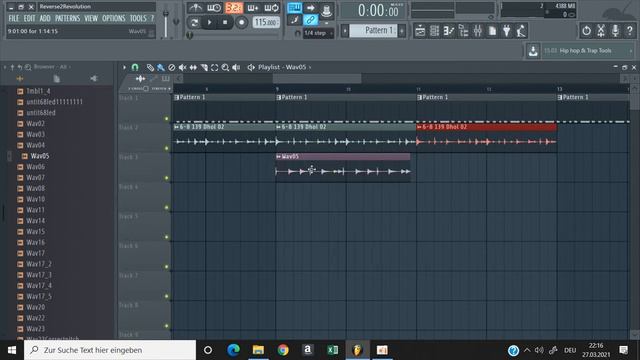Open the plugin picker plug icon
The width and height of the screenshot is (640, 360).
click(507, 31)
